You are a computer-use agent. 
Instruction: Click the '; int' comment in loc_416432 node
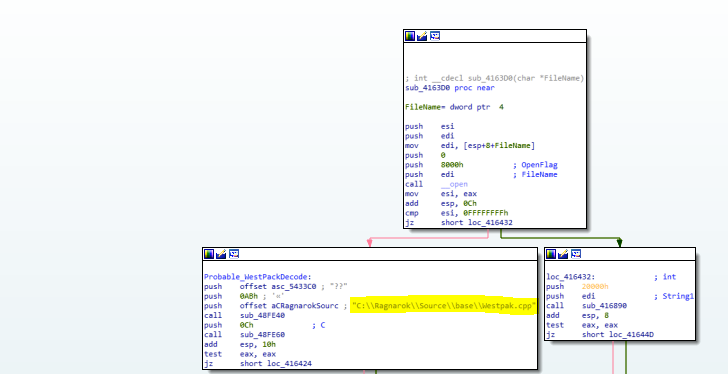coord(665,277)
